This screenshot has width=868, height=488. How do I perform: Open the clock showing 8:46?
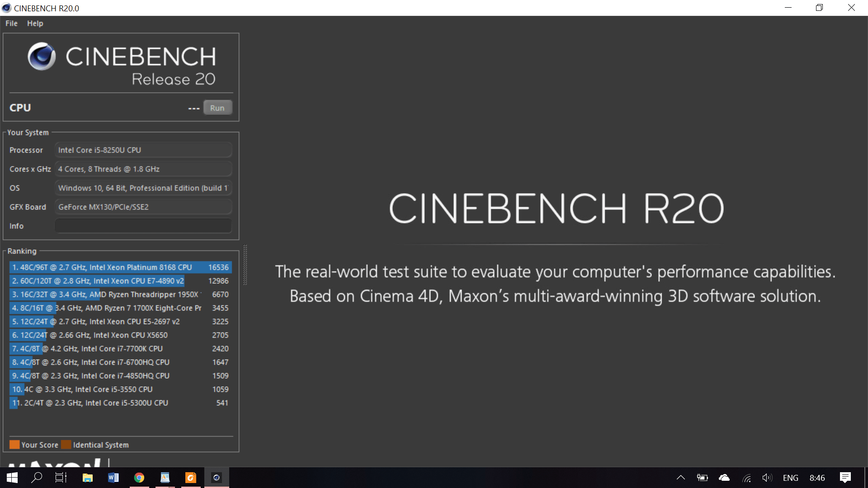(x=817, y=478)
